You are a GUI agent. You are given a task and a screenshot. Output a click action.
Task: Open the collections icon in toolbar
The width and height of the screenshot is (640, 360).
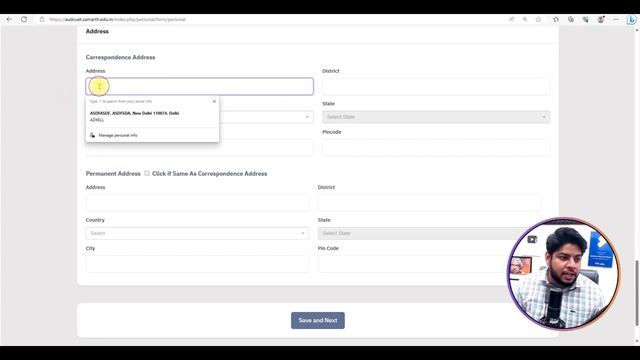[x=571, y=19]
